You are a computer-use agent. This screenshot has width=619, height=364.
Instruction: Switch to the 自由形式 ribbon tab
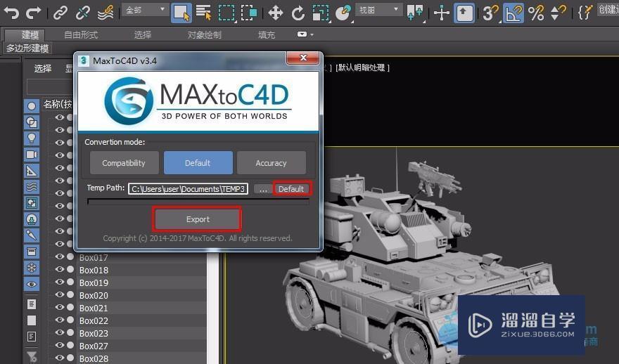coord(81,34)
